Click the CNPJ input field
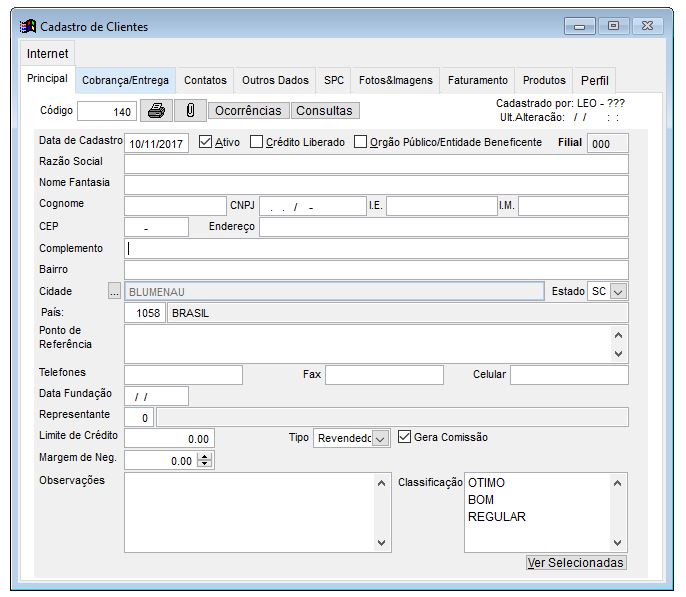Image resolution: width=686 pixels, height=597 pixels. (312, 206)
